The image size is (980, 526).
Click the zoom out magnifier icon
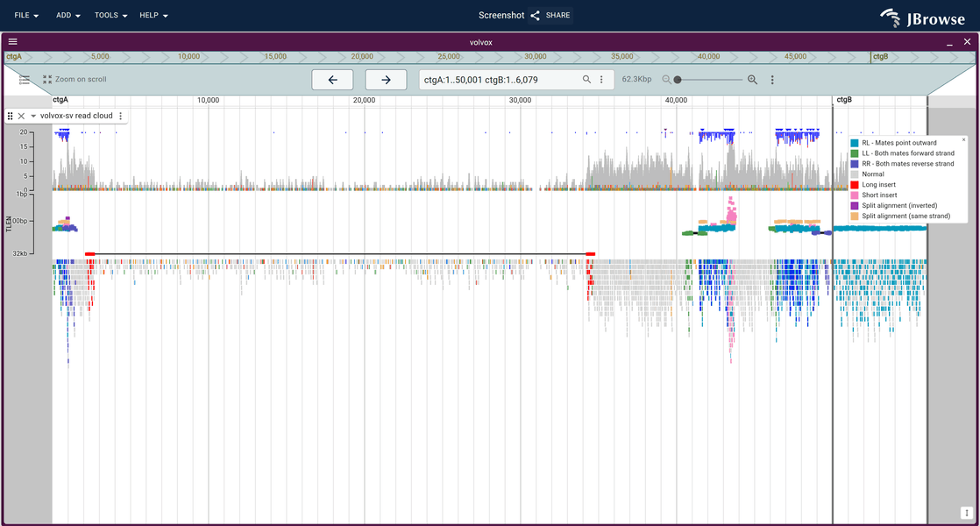[666, 79]
